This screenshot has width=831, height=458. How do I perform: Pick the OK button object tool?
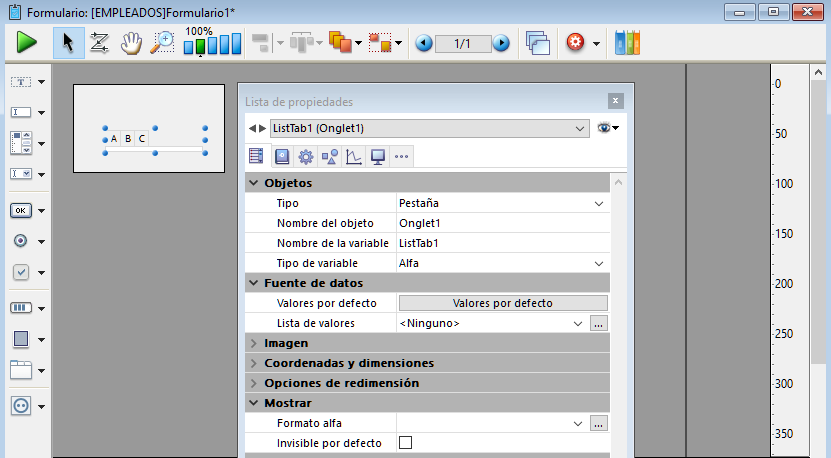click(x=21, y=210)
